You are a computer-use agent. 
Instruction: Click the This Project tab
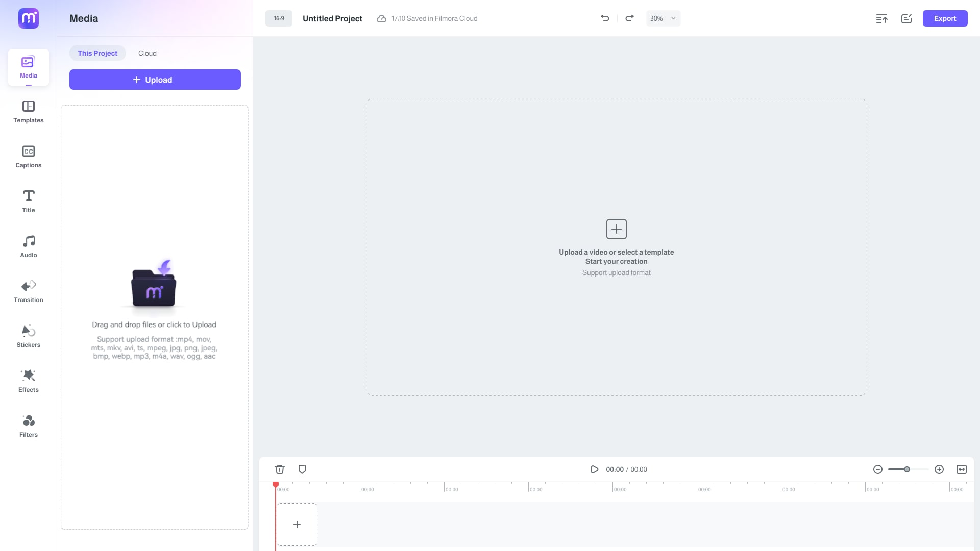[97, 53]
